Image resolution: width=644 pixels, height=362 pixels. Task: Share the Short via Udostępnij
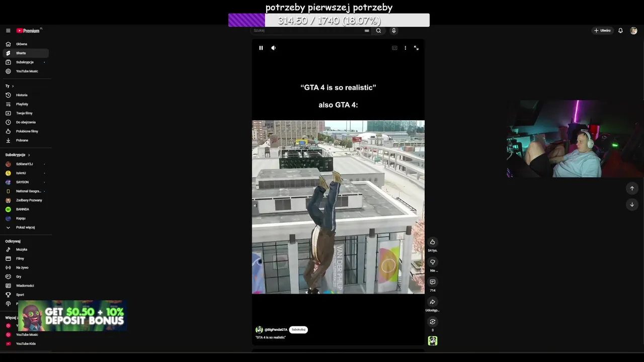[432, 302]
